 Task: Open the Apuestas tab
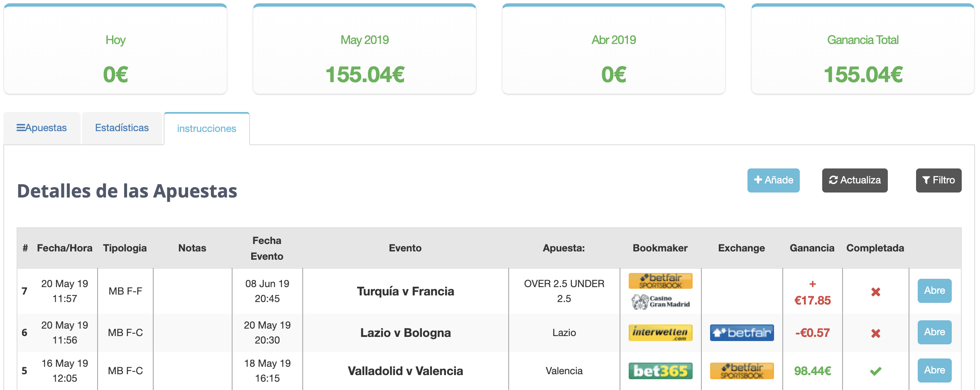(42, 128)
